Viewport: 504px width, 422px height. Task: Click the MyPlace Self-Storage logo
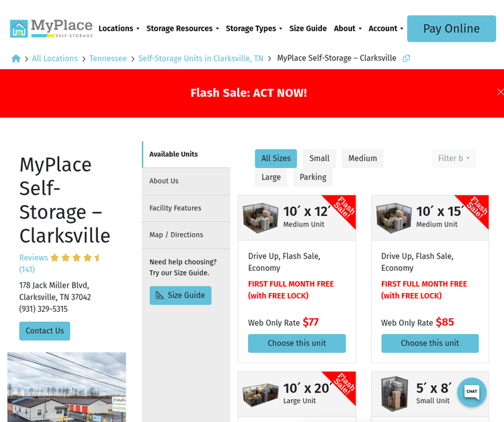pos(51,28)
